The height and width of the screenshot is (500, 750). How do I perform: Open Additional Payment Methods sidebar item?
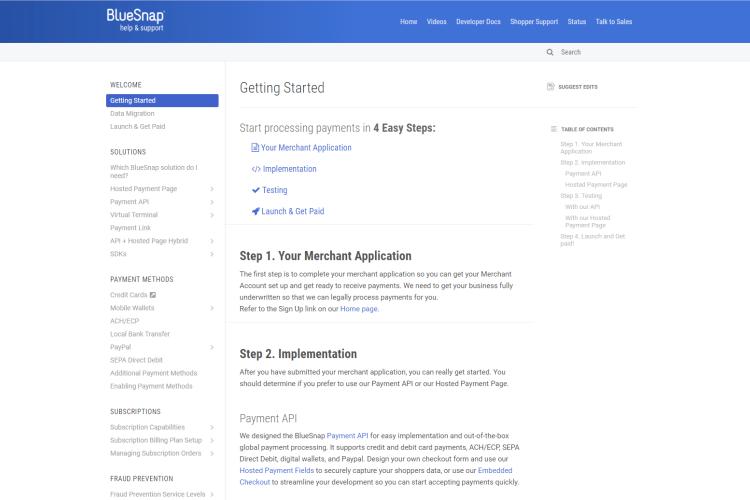tap(154, 373)
